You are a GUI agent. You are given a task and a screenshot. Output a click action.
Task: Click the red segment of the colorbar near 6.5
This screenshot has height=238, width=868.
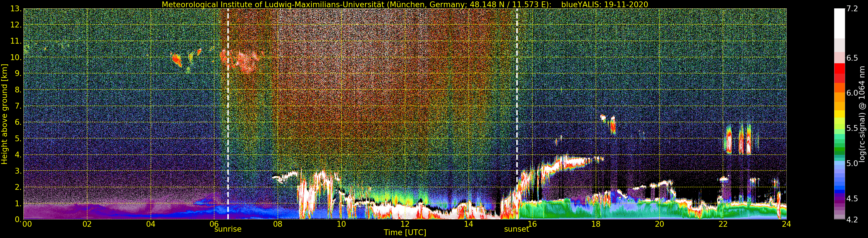[839, 68]
